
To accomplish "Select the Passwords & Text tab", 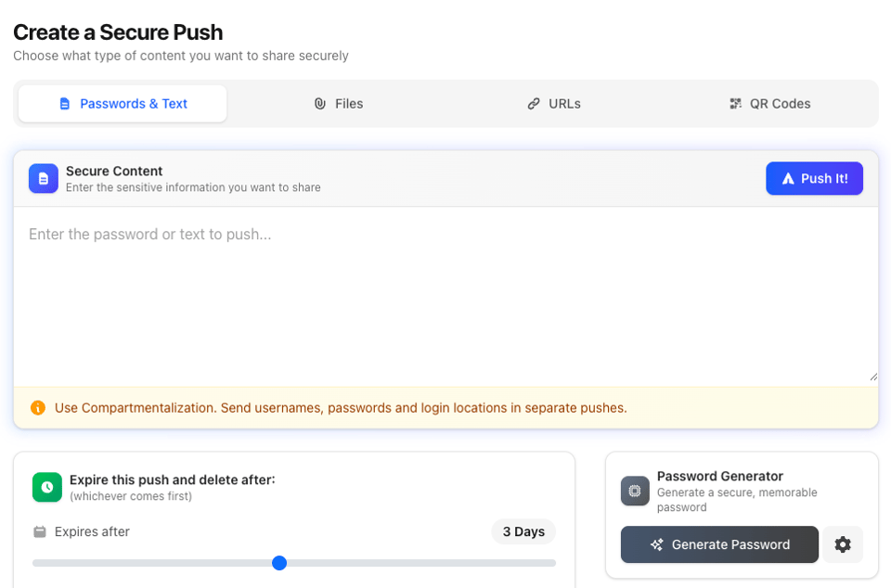I will click(x=122, y=103).
